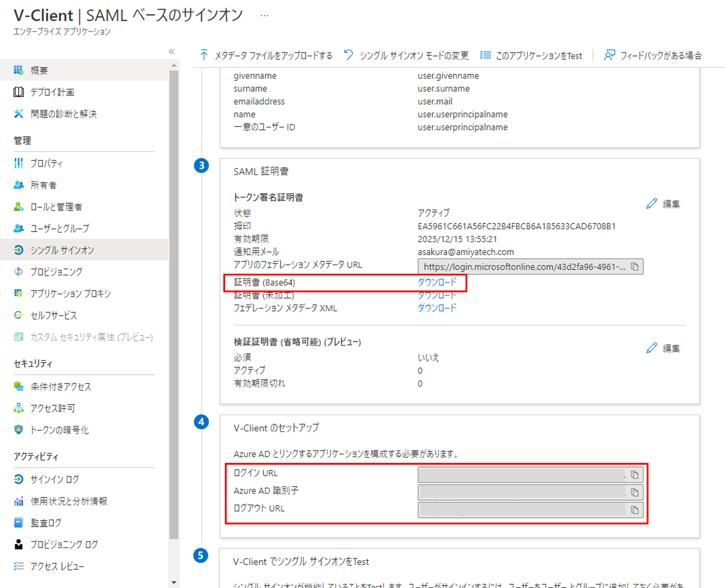Click the ロールと管理者 icon
The width and height of the screenshot is (725, 588).
18,206
